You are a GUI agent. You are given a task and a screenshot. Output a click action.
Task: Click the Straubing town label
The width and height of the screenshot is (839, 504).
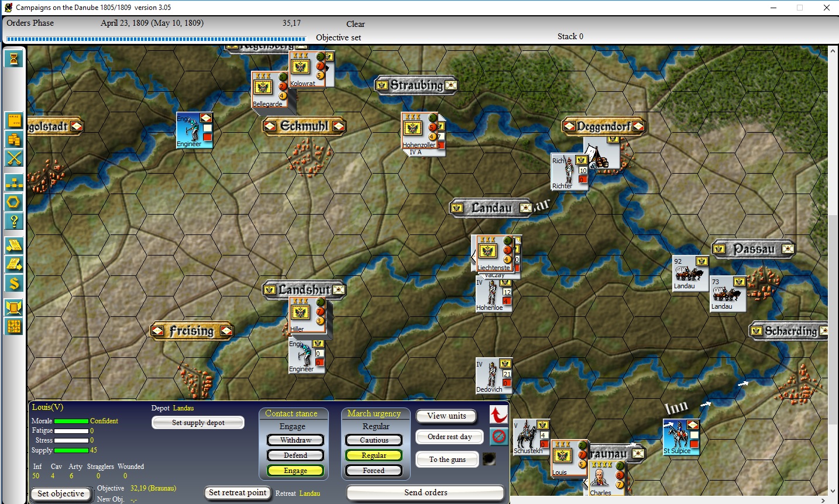click(x=416, y=85)
